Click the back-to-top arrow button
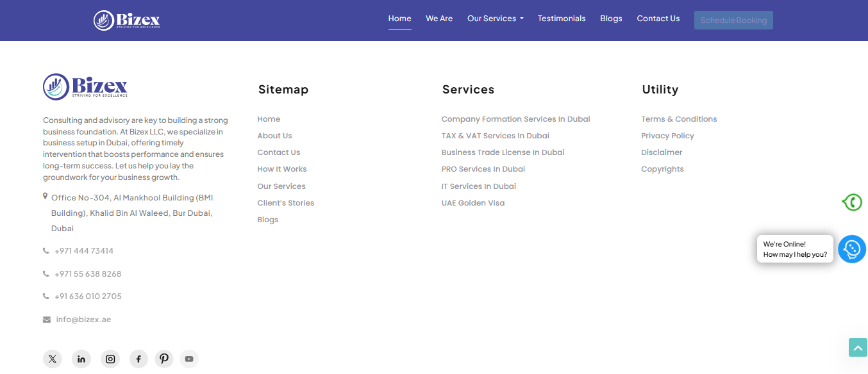868x374 pixels. [x=858, y=348]
